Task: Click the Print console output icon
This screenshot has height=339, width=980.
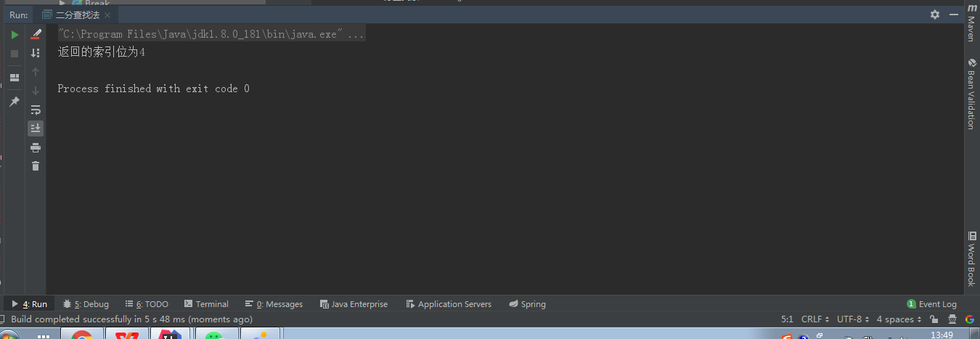Action: [36, 147]
